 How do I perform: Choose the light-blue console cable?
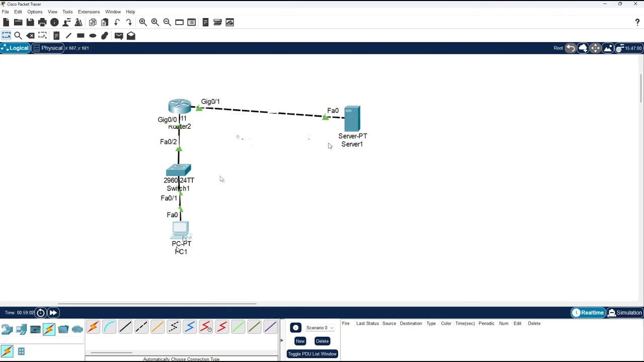pyautogui.click(x=109, y=327)
